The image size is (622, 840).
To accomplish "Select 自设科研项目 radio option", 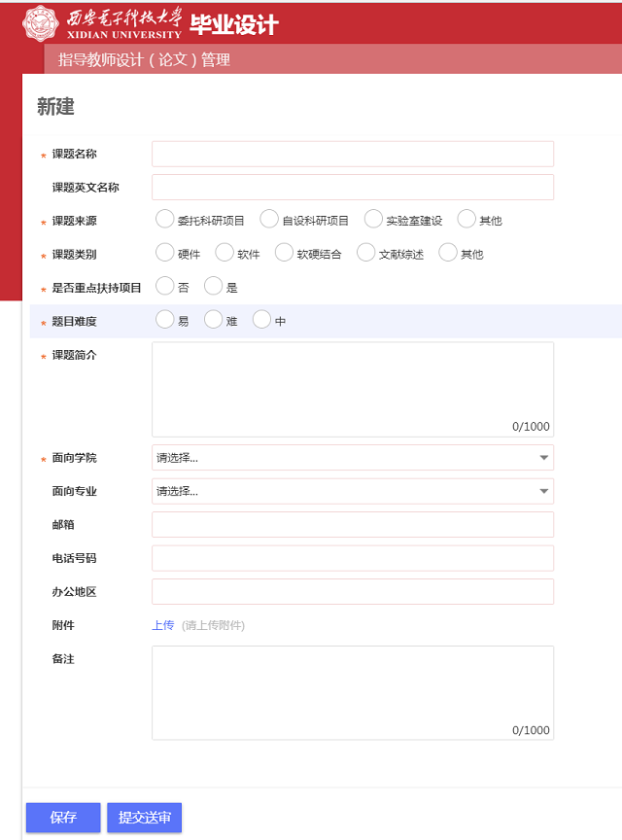I will tap(269, 220).
